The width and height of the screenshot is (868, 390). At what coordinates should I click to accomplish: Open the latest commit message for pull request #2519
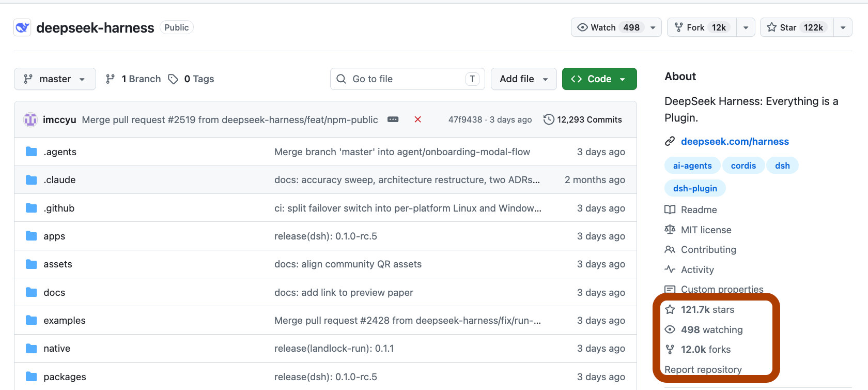pyautogui.click(x=230, y=119)
